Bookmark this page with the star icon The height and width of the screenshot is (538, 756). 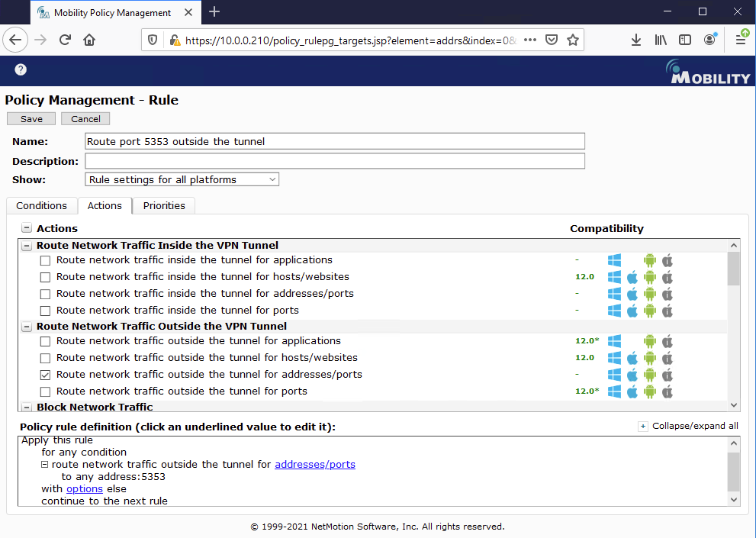pyautogui.click(x=573, y=40)
